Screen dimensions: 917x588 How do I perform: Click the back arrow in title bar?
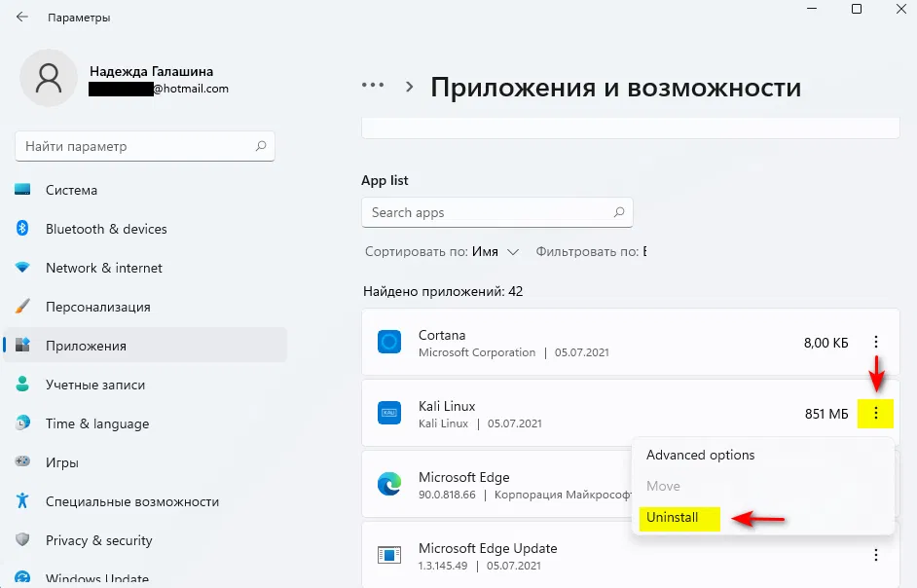click(21, 18)
